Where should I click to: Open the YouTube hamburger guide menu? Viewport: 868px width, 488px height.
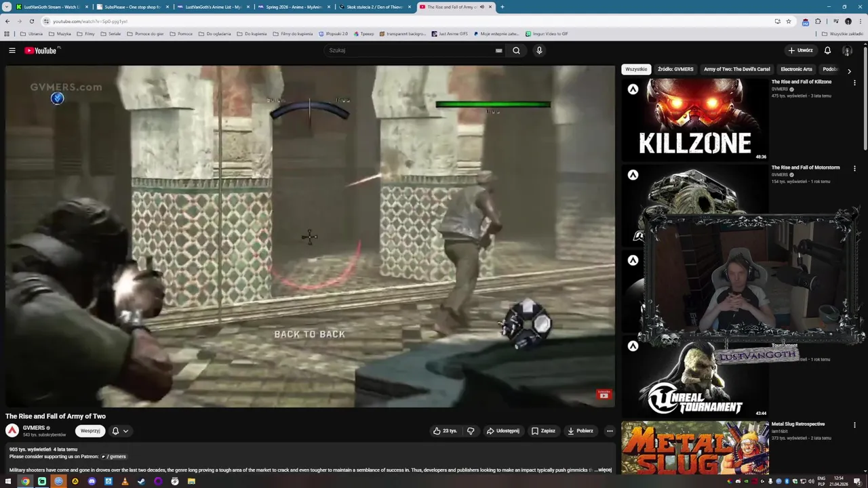tap(12, 50)
